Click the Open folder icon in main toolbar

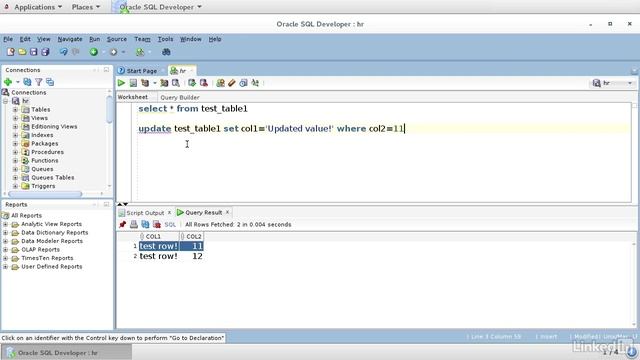(x=22, y=52)
